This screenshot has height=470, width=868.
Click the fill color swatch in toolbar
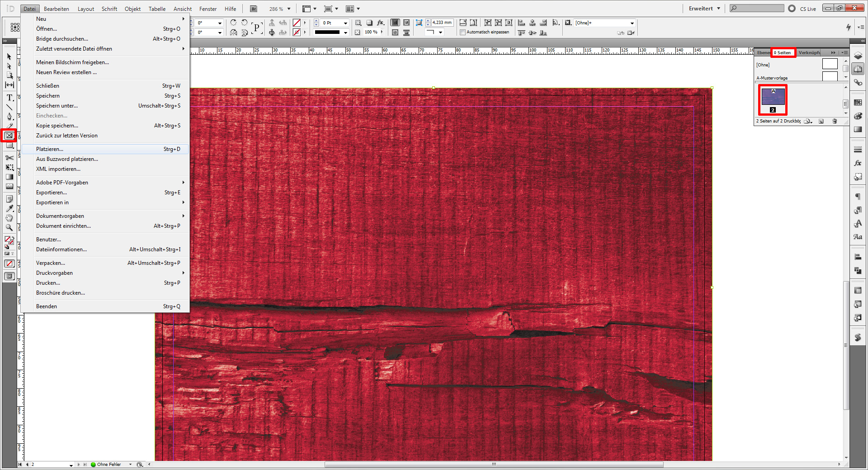pos(8,239)
